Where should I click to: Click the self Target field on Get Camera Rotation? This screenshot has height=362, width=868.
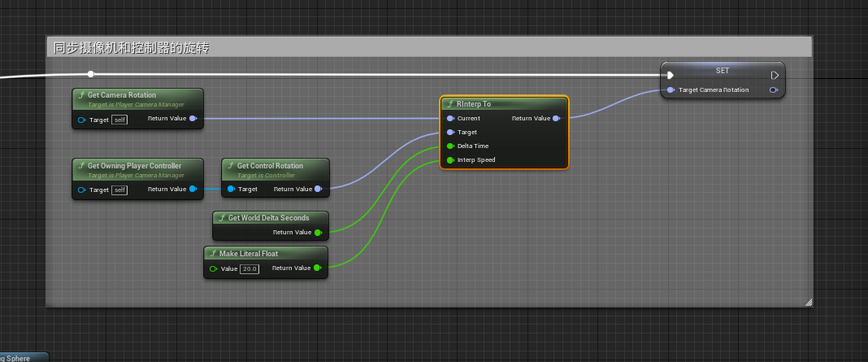119,120
